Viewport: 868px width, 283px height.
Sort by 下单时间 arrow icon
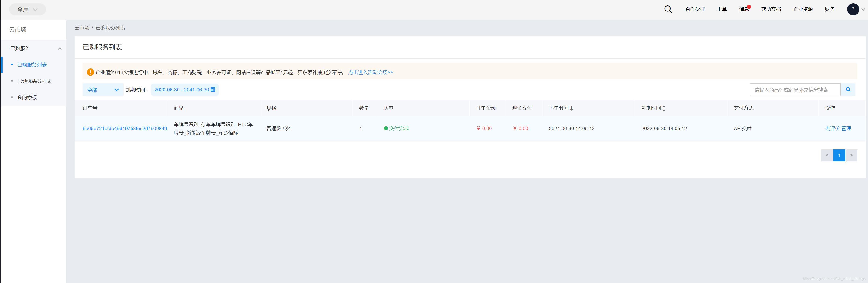click(572, 108)
